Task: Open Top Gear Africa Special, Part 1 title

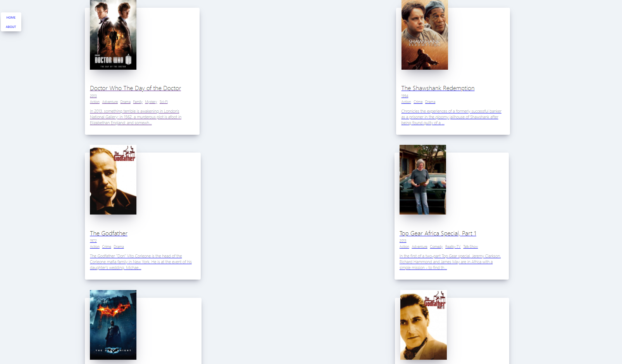Action: [438, 234]
